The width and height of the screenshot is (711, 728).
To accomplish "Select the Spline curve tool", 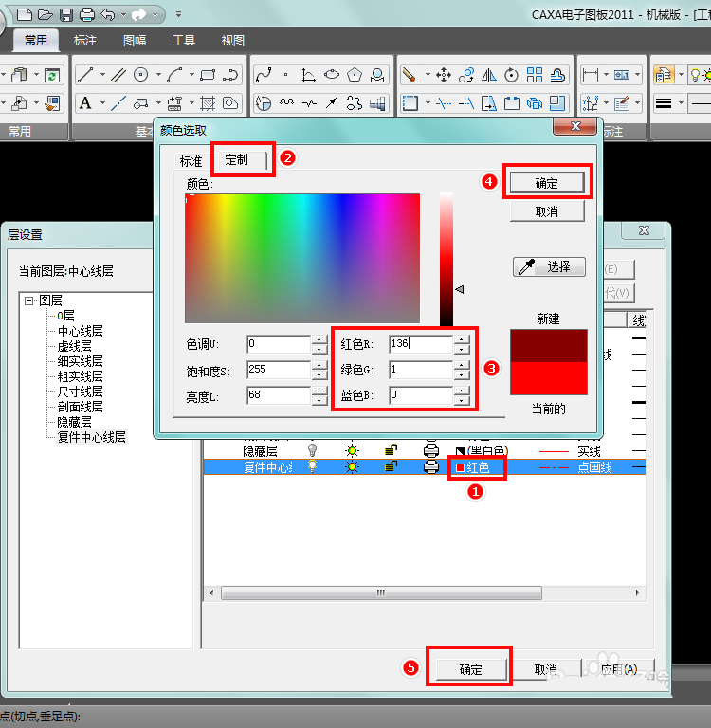I will click(x=264, y=75).
